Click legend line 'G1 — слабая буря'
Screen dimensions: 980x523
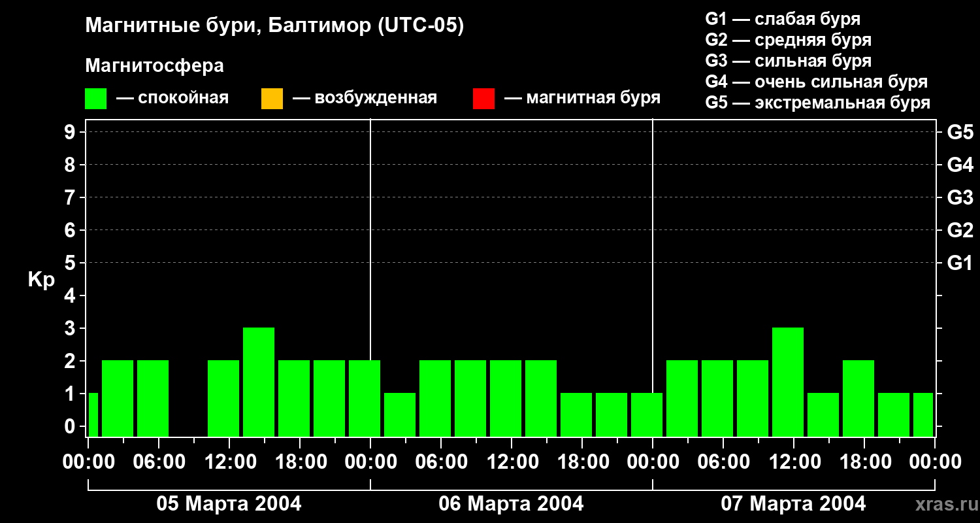(x=783, y=19)
